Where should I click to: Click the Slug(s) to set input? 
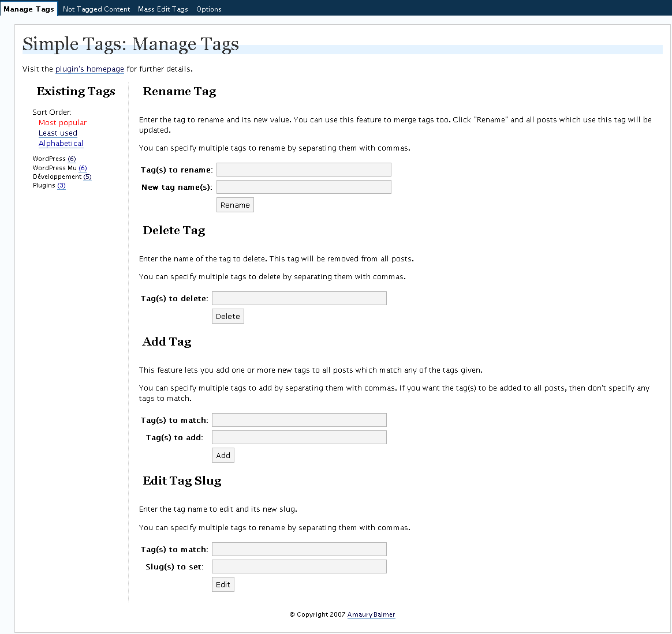click(x=299, y=567)
